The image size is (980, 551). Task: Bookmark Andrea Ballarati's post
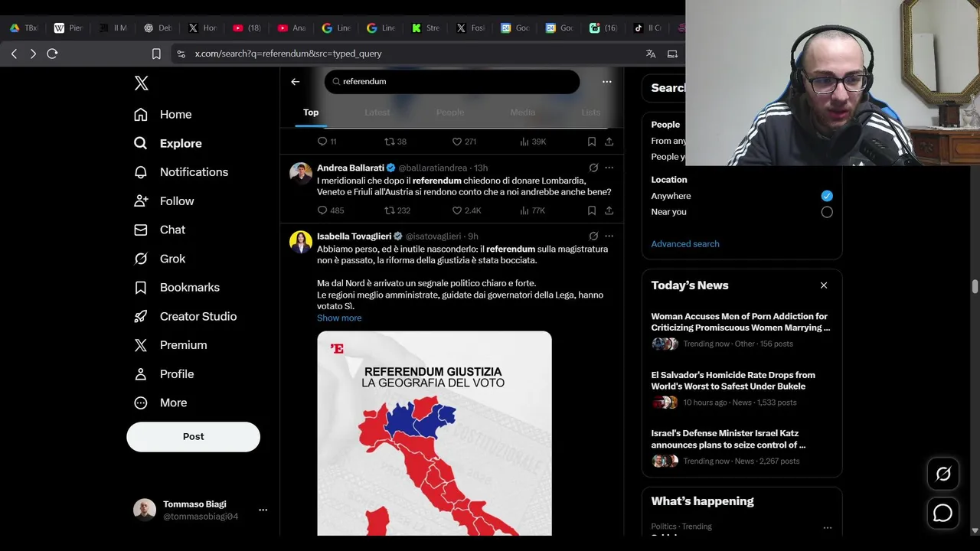pos(592,210)
